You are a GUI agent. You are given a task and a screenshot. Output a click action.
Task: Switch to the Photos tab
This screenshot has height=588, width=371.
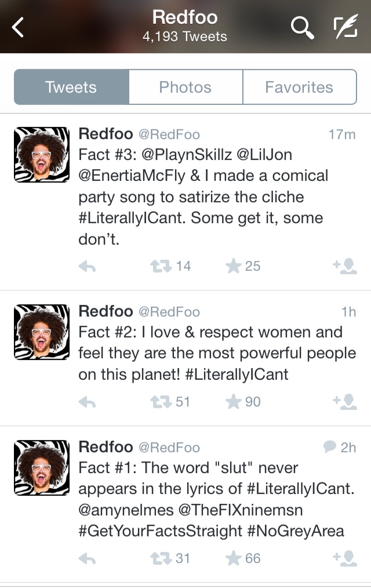click(185, 87)
